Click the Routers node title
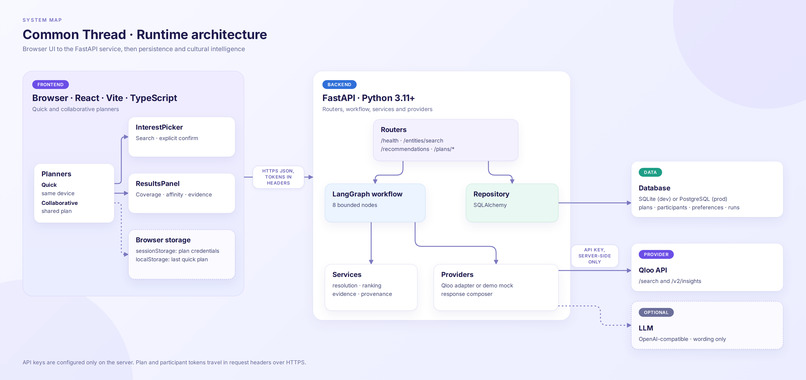The height and width of the screenshot is (380, 806). tap(393, 130)
